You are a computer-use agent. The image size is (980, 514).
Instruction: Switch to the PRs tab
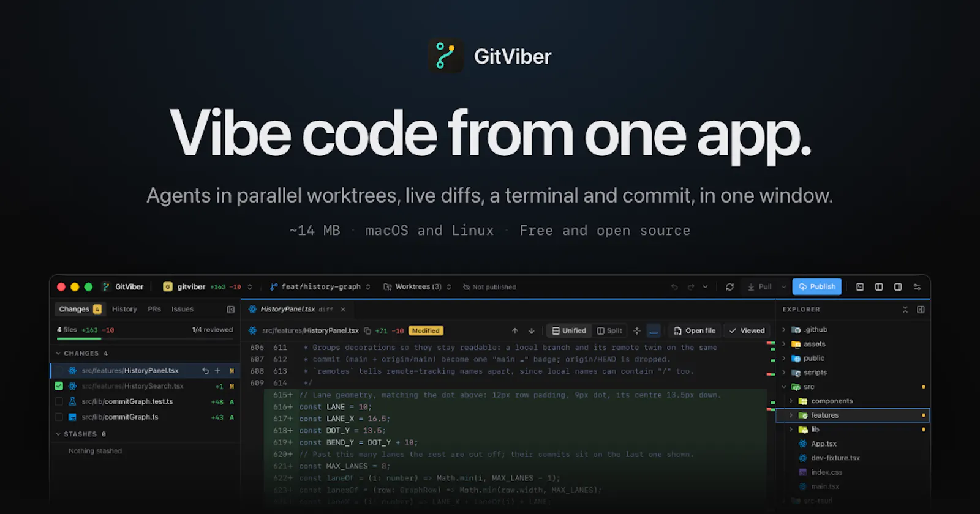(x=154, y=310)
